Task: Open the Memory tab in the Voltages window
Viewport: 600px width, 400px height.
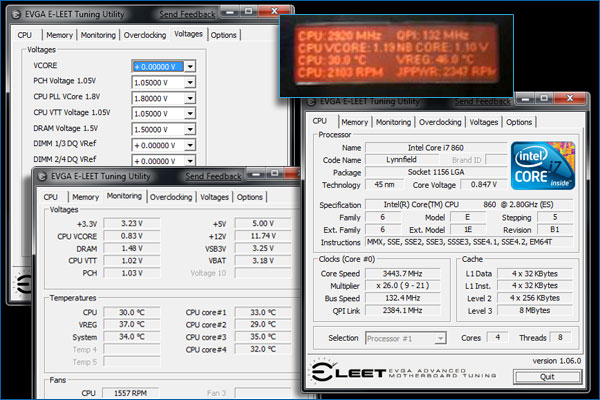Action: 59,35
